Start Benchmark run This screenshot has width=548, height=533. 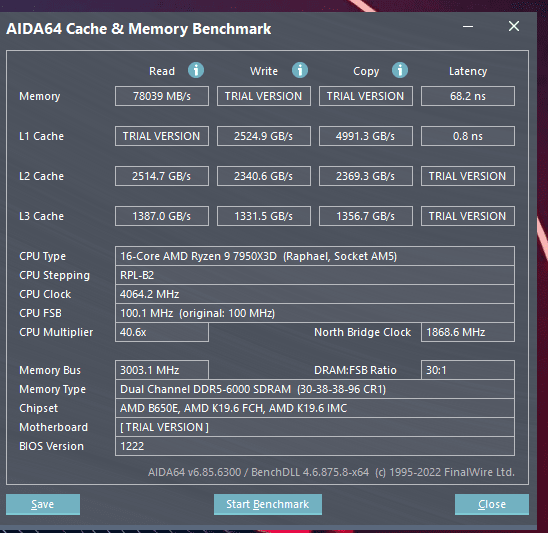pos(268,504)
